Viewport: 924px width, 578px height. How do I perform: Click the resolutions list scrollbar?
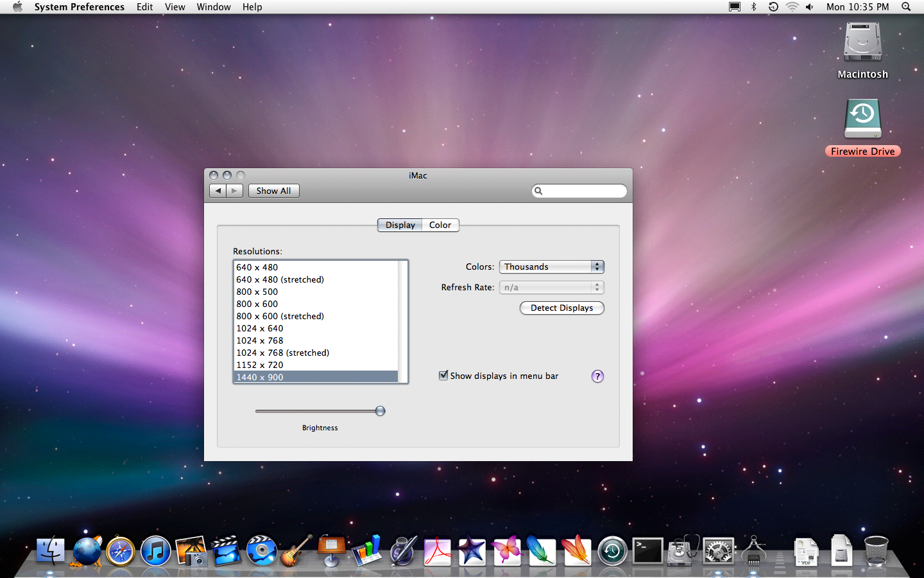[x=403, y=322]
